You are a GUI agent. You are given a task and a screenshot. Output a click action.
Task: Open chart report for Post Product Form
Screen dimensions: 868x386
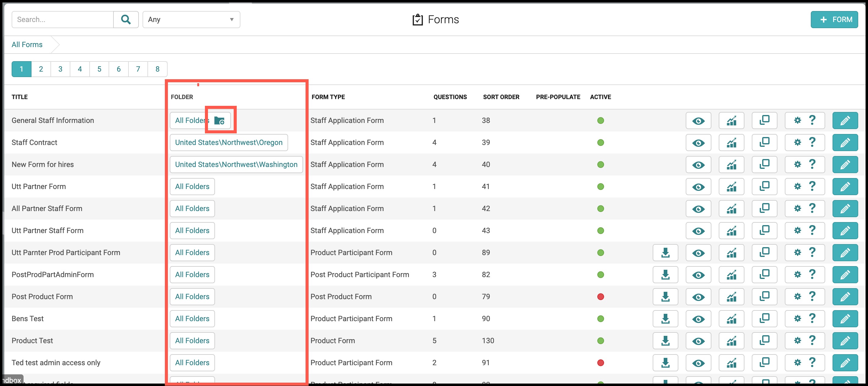(731, 297)
